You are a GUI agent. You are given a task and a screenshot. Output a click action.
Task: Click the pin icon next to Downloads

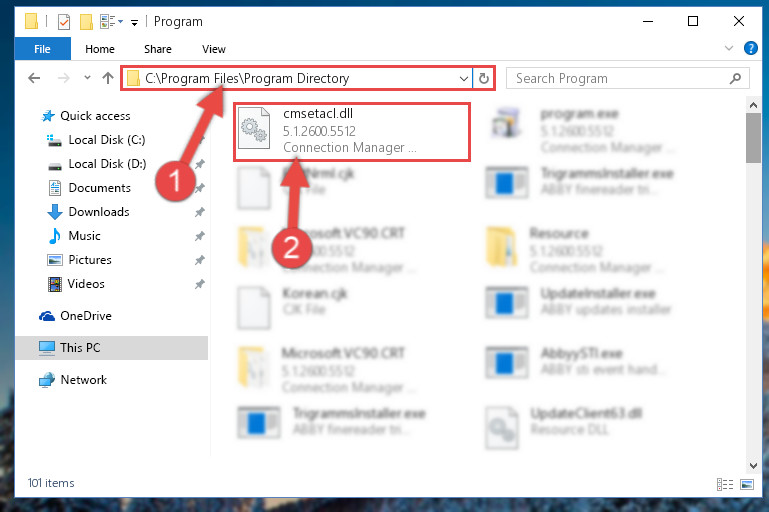(x=200, y=212)
